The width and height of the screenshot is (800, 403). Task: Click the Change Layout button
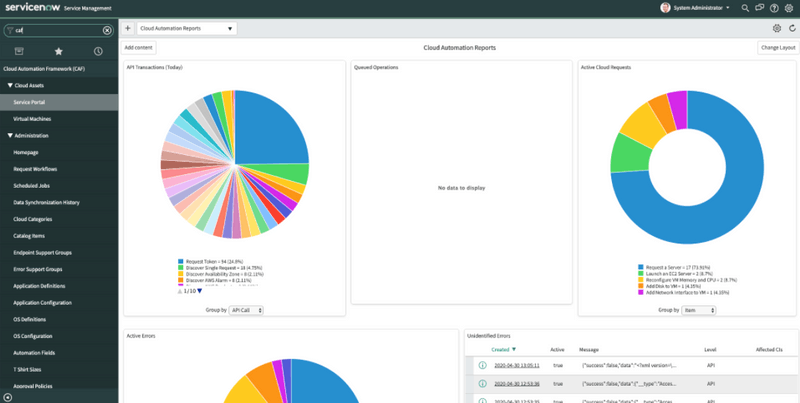pyautogui.click(x=778, y=47)
